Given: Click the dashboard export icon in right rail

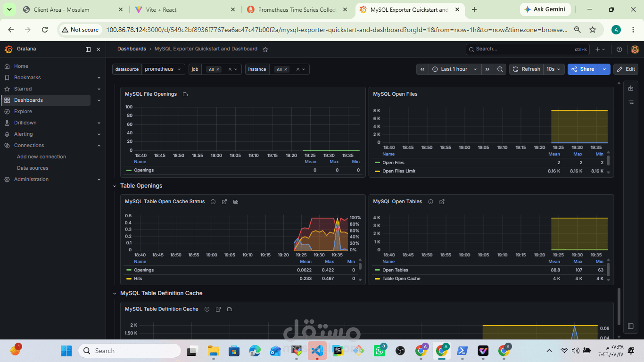Looking at the screenshot, I should [x=631, y=89].
